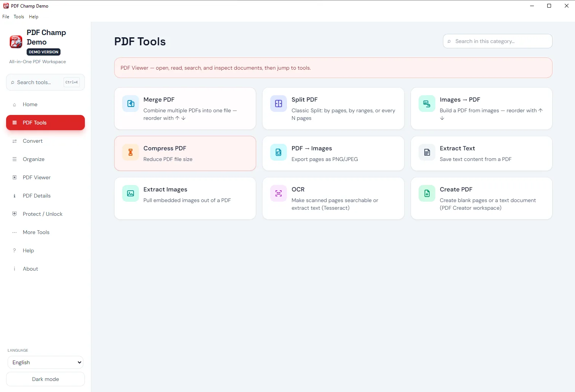Screen dimensions: 575x392
Task: Select Convert in the sidebar
Action: (45, 141)
